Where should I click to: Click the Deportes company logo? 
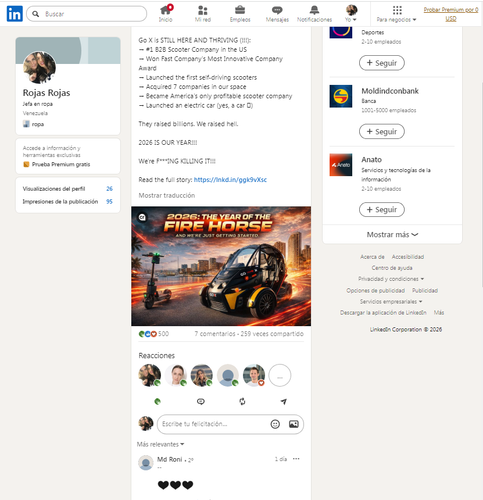[341, 32]
